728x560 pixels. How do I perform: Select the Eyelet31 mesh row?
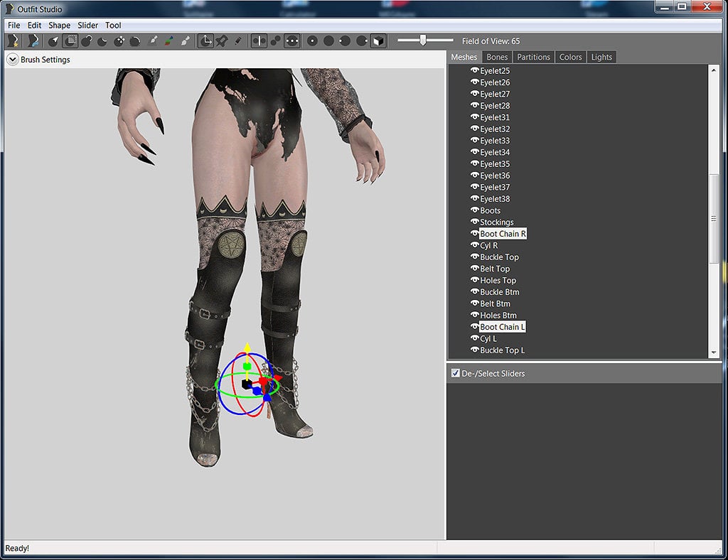click(495, 117)
